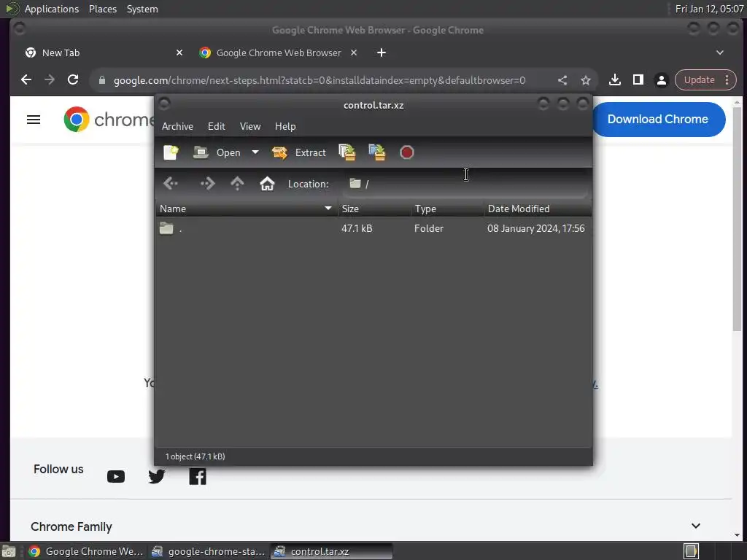The height and width of the screenshot is (560, 747).
Task: Reload the page in Chrome
Action: point(73,80)
